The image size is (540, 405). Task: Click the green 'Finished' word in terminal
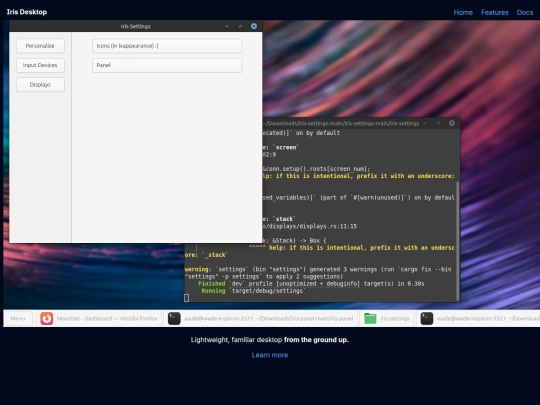pyautogui.click(x=211, y=283)
